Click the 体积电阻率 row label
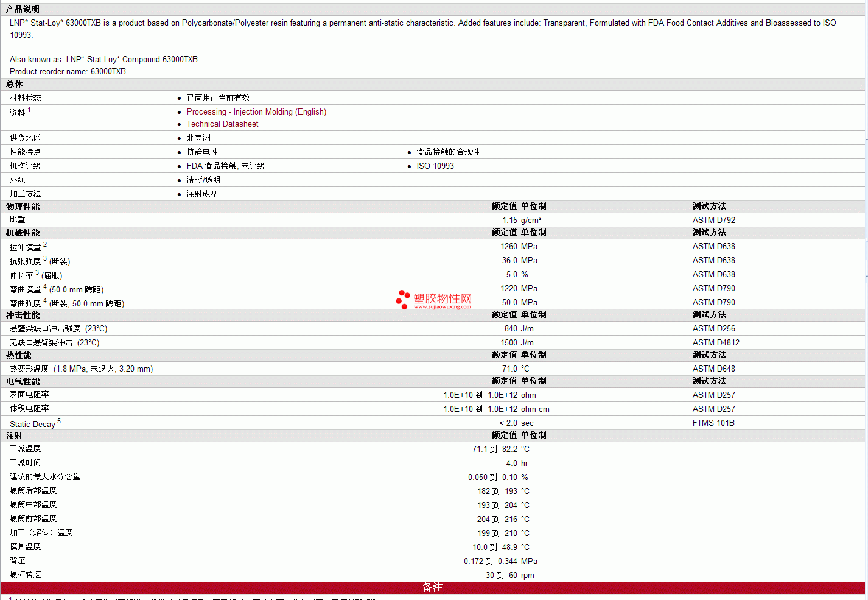The height and width of the screenshot is (600, 868). pos(29,409)
